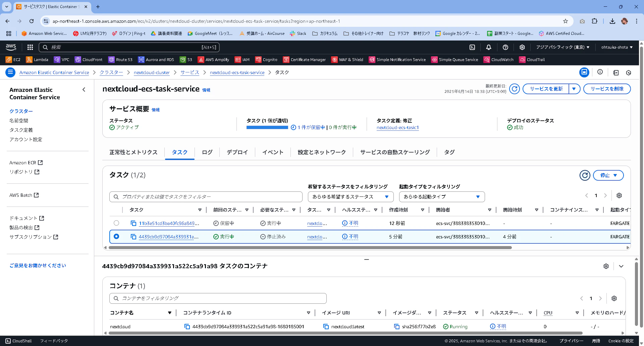644x346 pixels.
Task: Open the Chrome three-dot menu
Action: pos(636,21)
